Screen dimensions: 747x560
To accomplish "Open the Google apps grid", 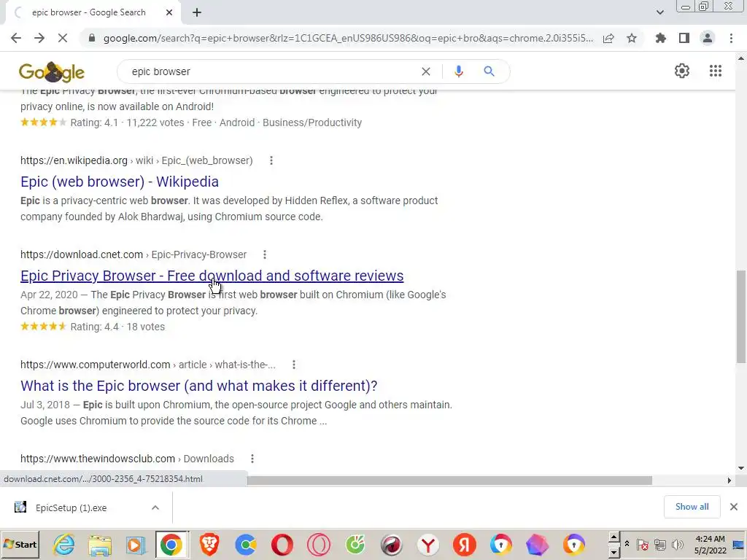I will [716, 71].
